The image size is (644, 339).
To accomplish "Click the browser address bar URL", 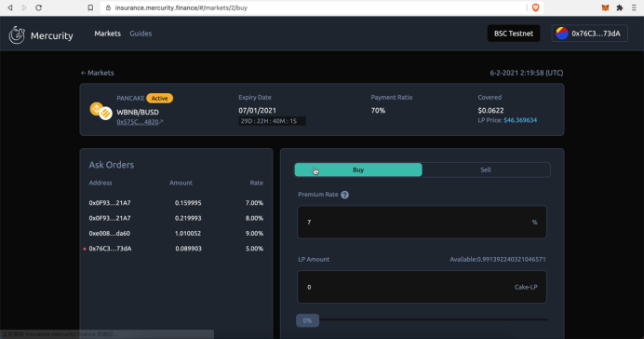I will coord(181,7).
